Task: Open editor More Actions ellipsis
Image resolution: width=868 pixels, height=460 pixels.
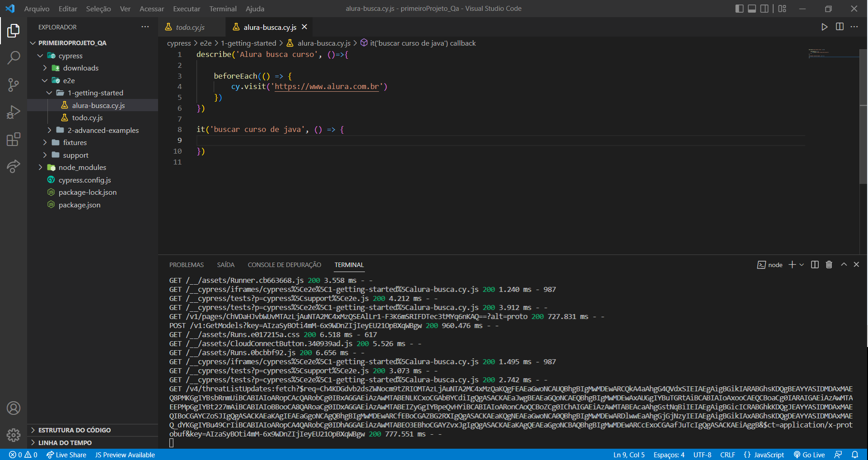Action: click(854, 27)
